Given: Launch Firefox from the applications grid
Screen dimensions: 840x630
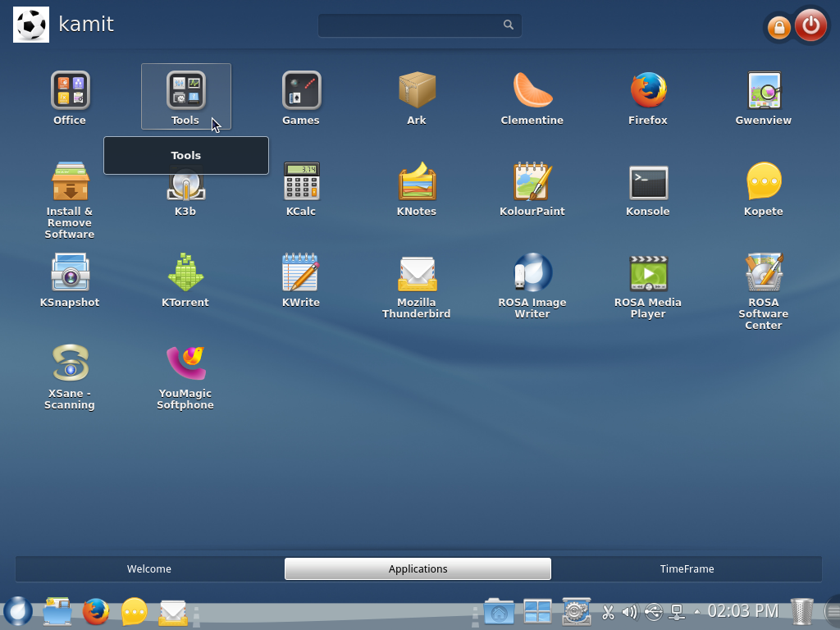Looking at the screenshot, I should point(648,98).
